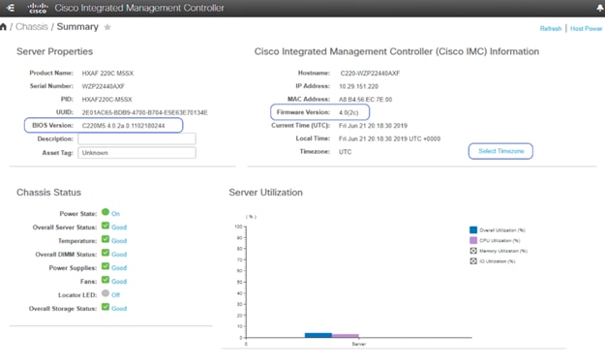Click Temperature status check icon
605x364 pixels.
106,239
